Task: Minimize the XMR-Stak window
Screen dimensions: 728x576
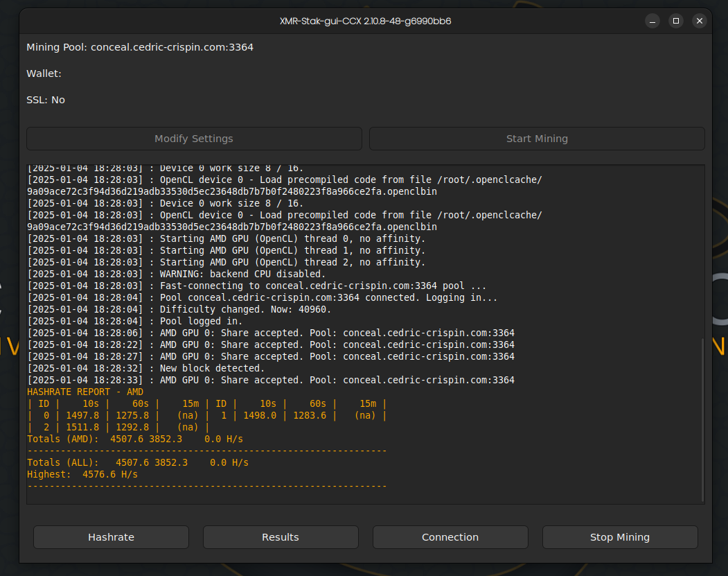Action: click(x=652, y=21)
